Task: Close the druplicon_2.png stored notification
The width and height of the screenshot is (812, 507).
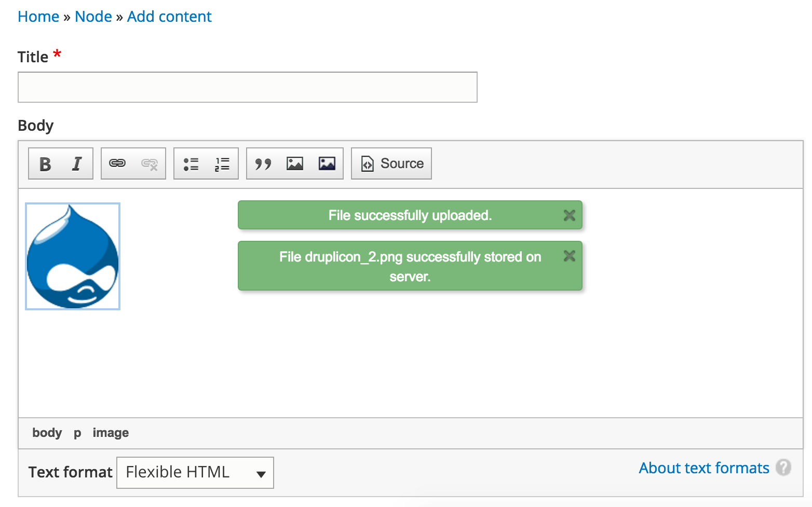Action: coord(569,256)
